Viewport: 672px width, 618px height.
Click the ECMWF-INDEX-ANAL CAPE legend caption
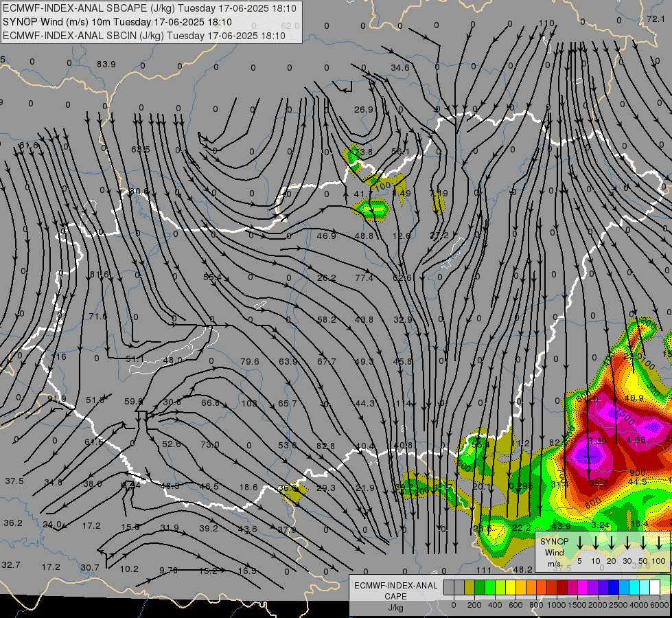point(395,591)
